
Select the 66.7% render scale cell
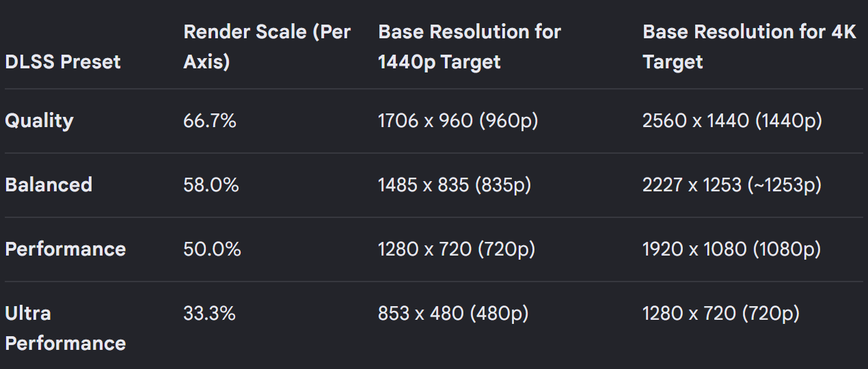tap(210, 121)
